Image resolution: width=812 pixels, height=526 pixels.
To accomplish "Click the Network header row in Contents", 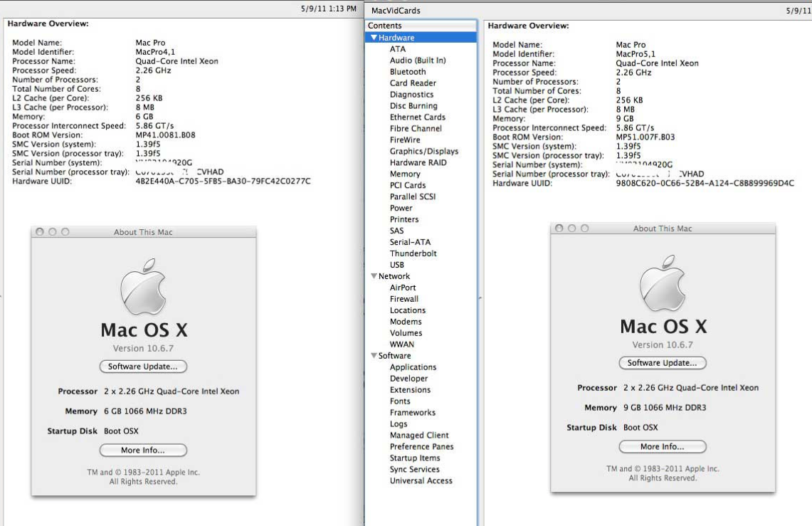I will [421, 276].
